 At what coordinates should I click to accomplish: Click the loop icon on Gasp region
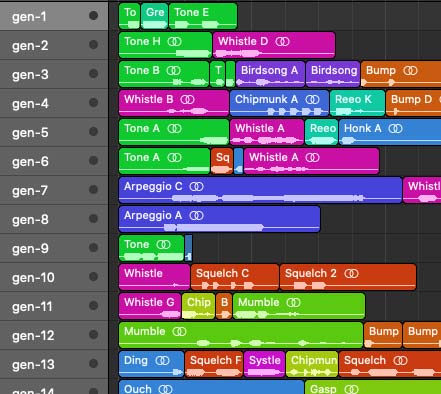352,389
